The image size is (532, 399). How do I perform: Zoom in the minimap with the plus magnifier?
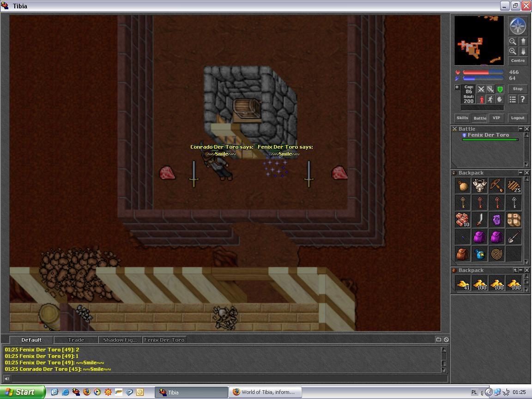point(513,51)
